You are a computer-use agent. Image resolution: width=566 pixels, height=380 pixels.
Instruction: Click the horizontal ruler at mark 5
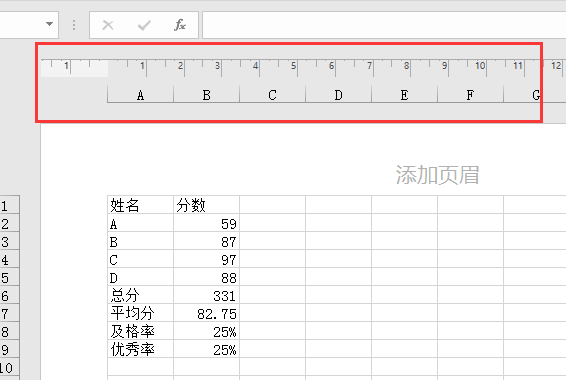[x=293, y=66]
